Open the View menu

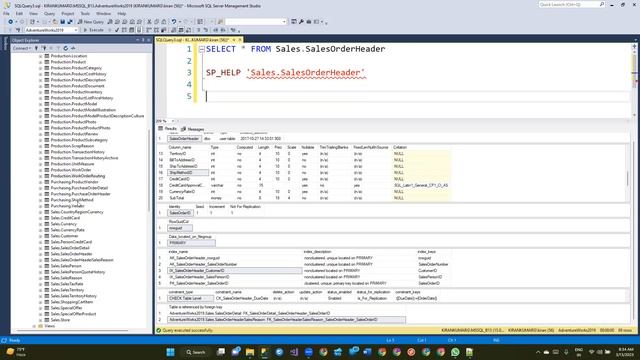click(33, 13)
